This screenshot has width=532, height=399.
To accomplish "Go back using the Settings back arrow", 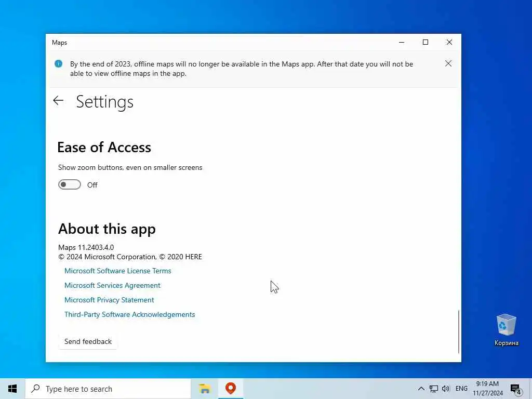I will [x=58, y=100].
